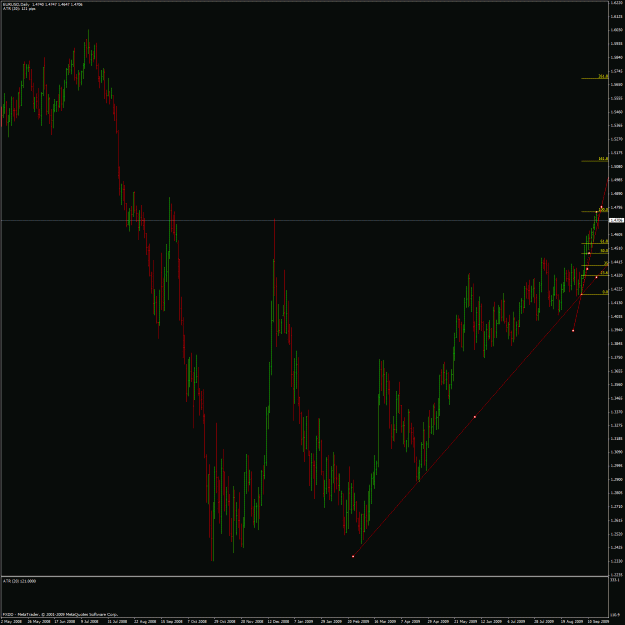Image resolution: width=625 pixels, height=625 pixels.
Task: Click the 21 May 2009 date label
Action: pos(464,621)
